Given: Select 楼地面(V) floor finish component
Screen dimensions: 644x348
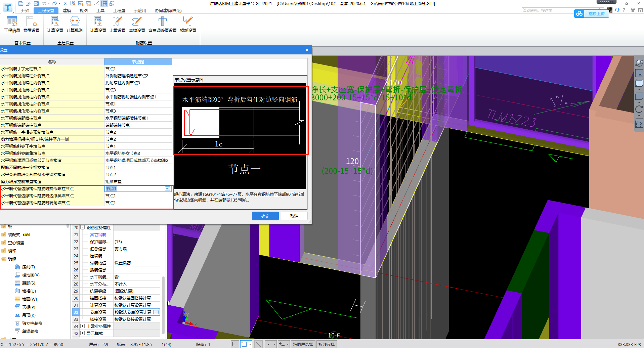Looking at the screenshot, I should (27, 275).
